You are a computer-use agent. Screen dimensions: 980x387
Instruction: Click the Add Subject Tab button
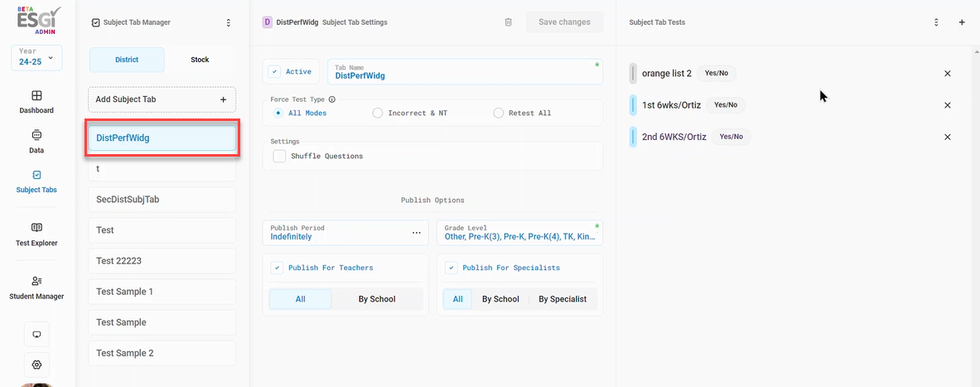coord(162,99)
